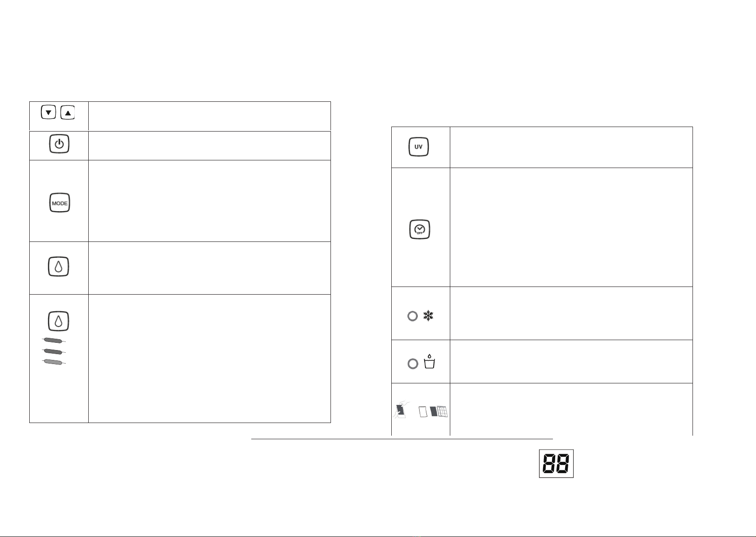Select the middle level bar under the drop
This screenshot has height=537, width=756.
coord(54,351)
